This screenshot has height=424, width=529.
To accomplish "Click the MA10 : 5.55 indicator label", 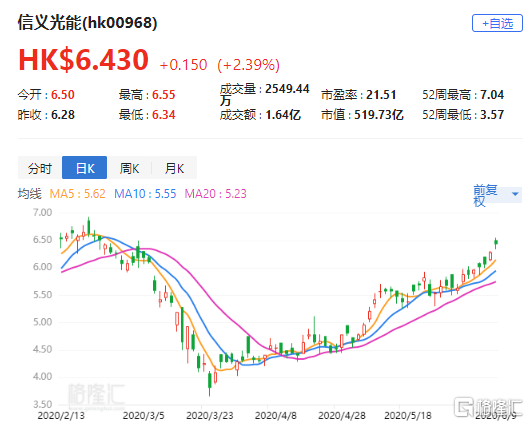I will (145, 194).
